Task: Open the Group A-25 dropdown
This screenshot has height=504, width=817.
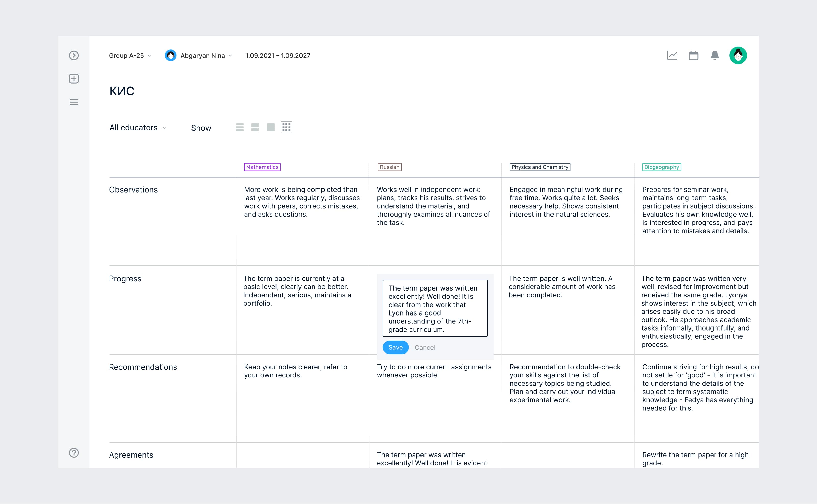Action: [x=130, y=55]
